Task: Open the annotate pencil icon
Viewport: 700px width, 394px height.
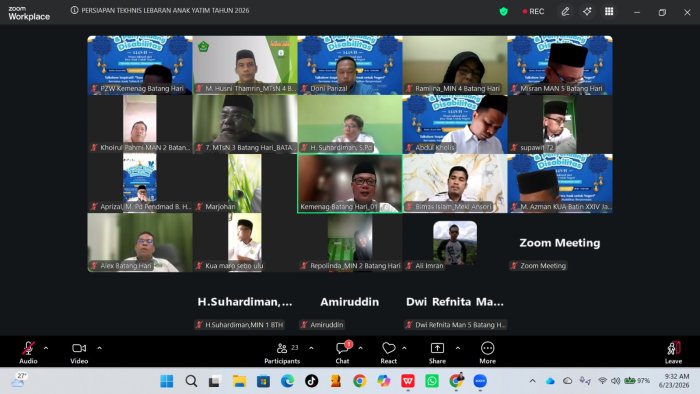Action: 565,12
